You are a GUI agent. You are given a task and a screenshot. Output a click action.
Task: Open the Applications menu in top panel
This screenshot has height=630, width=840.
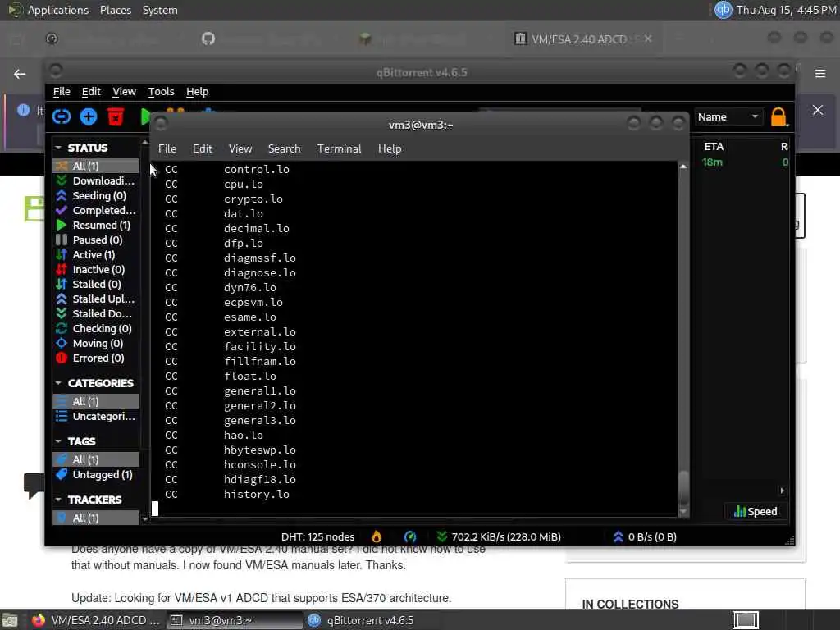[x=58, y=10]
